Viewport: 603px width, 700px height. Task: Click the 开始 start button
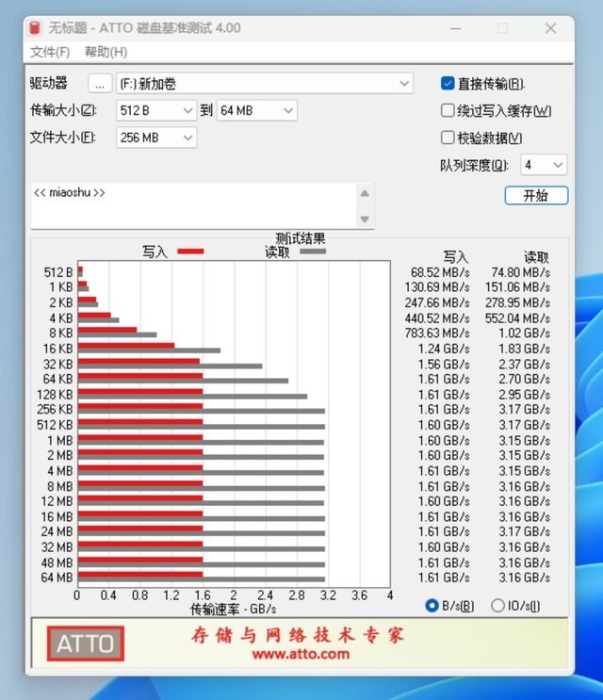[536, 196]
